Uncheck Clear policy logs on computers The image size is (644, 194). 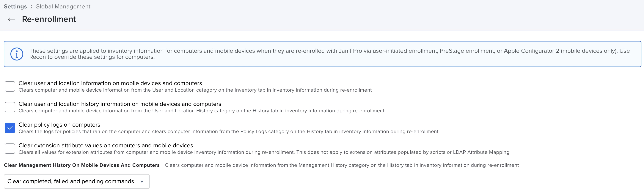tap(10, 128)
